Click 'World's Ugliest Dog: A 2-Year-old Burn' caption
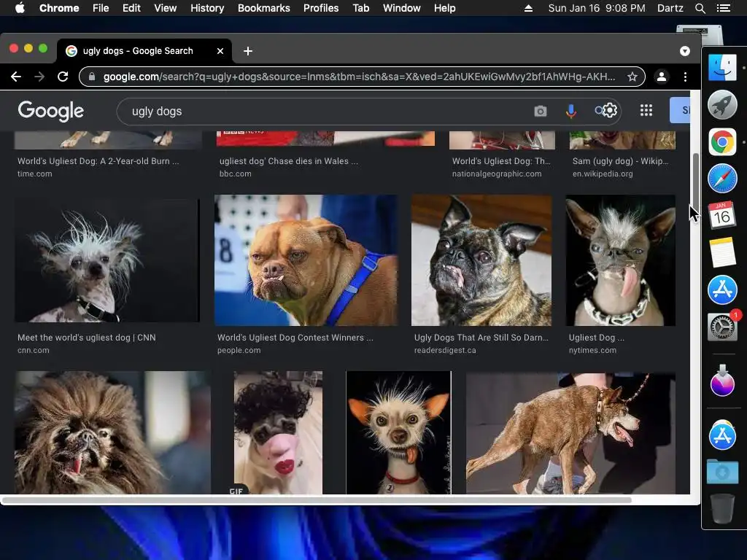Image resolution: width=747 pixels, height=560 pixels. click(98, 161)
